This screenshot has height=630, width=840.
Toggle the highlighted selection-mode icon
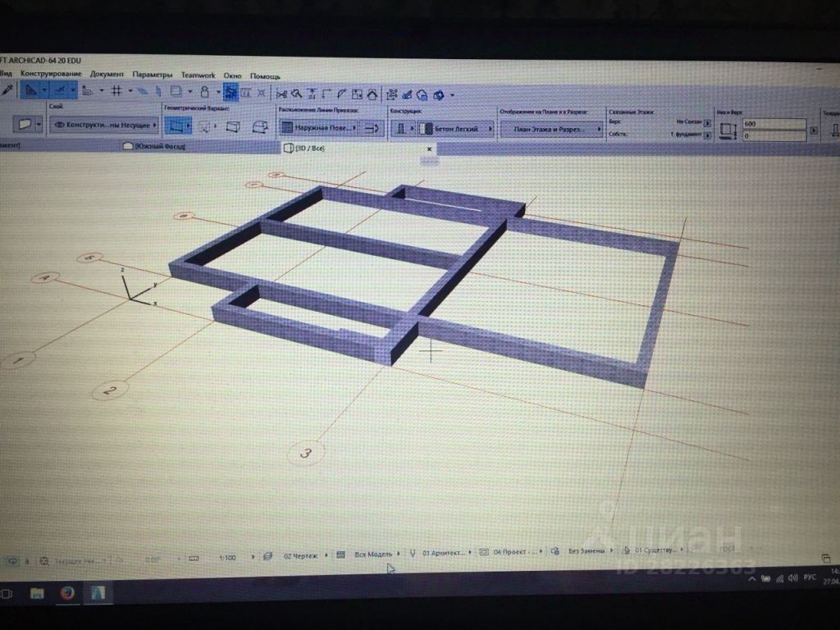pos(231,93)
